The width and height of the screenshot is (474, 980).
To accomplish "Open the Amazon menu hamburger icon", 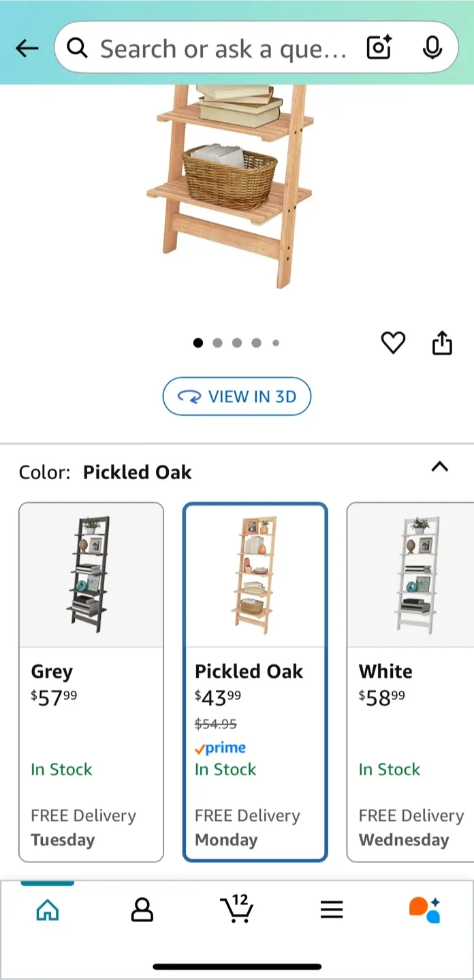I will point(332,910).
